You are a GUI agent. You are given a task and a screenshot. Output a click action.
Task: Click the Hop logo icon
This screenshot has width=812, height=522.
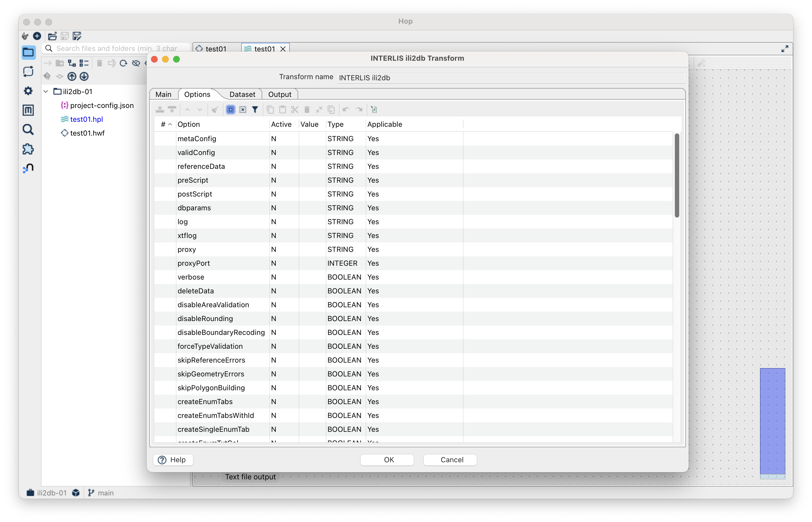[25, 36]
